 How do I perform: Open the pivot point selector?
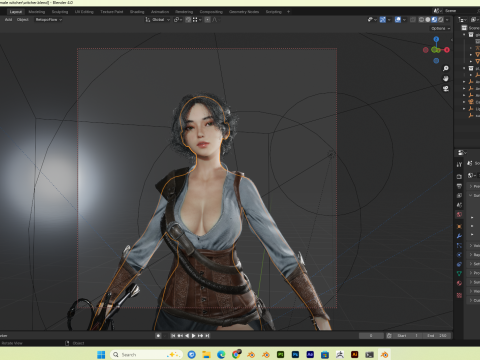[178, 20]
